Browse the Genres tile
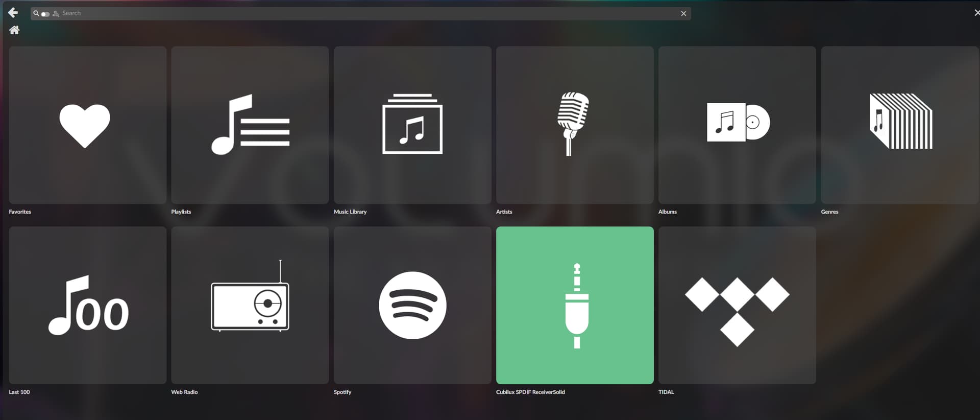Screen dimensions: 980x420 click(899, 125)
